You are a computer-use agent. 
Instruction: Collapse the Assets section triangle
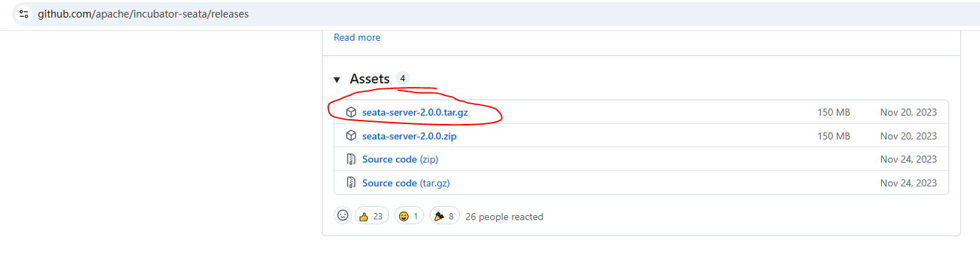point(337,80)
